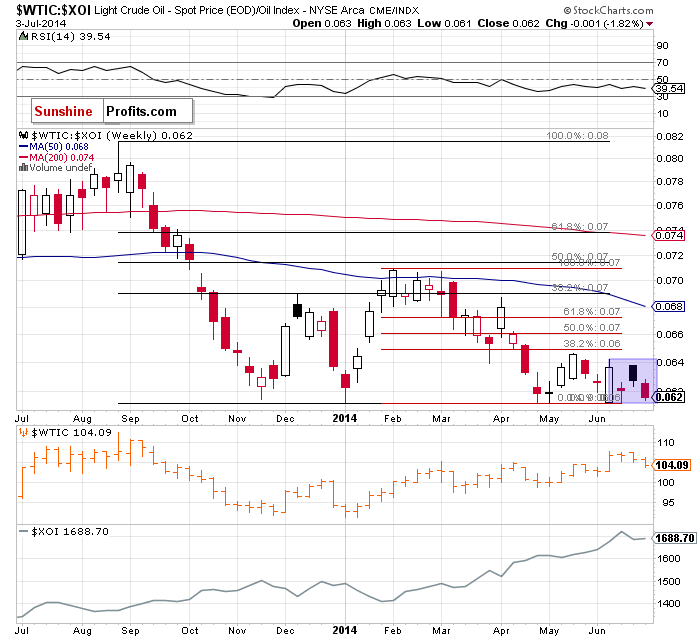The width and height of the screenshot is (700, 639).
Task: Click the 38.2%: 0.06 retracement label
Action: (x=592, y=343)
